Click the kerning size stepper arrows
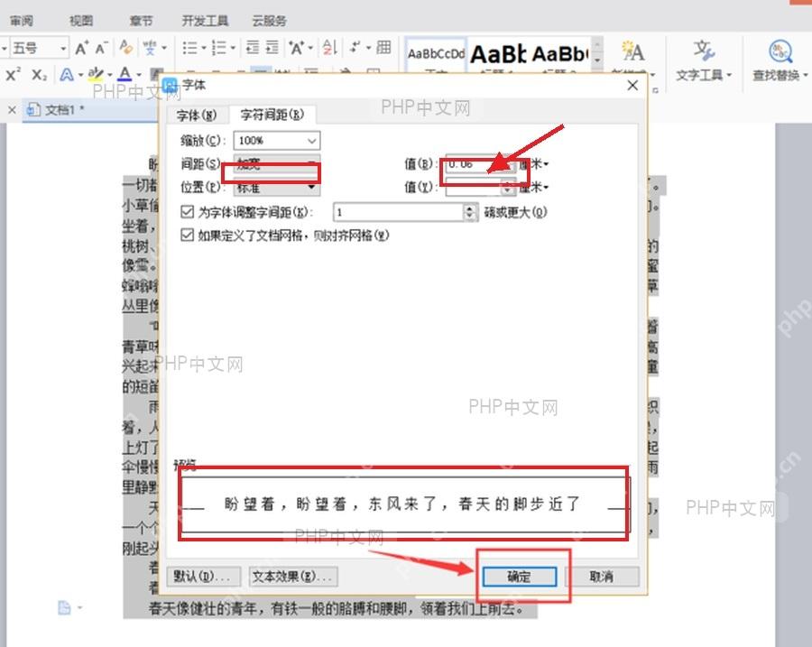 point(470,212)
